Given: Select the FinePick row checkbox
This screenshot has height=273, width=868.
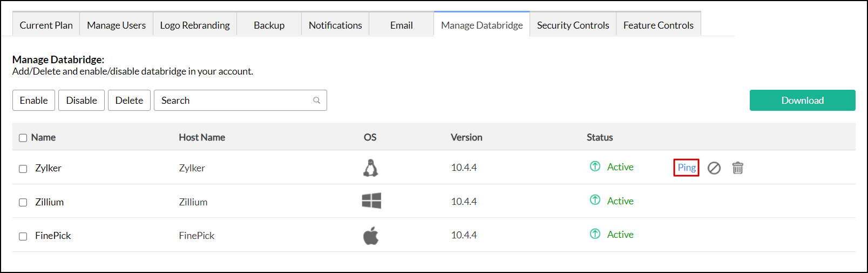Looking at the screenshot, I should pyautogui.click(x=23, y=236).
